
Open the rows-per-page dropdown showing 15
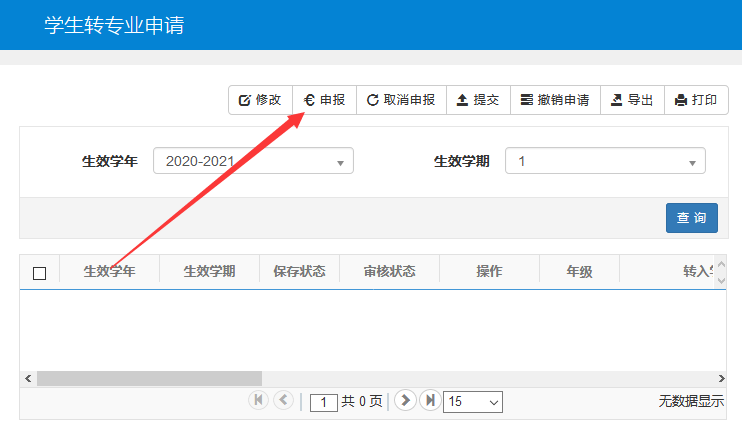(x=473, y=402)
